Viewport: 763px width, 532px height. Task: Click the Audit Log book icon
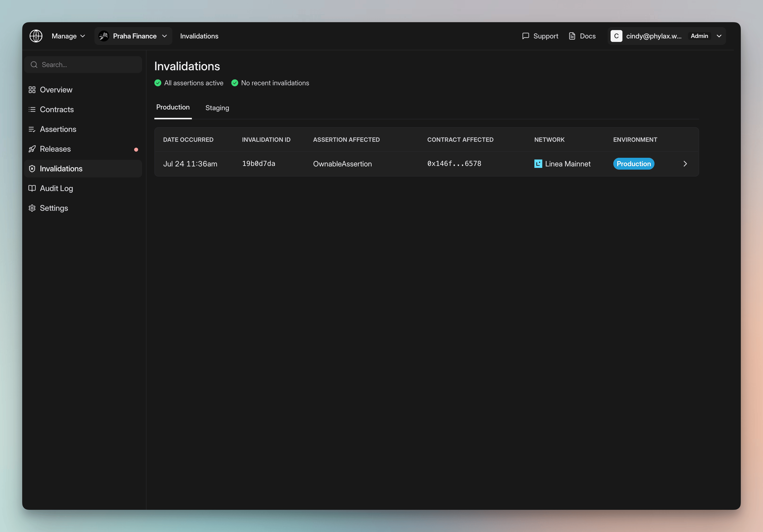32,188
